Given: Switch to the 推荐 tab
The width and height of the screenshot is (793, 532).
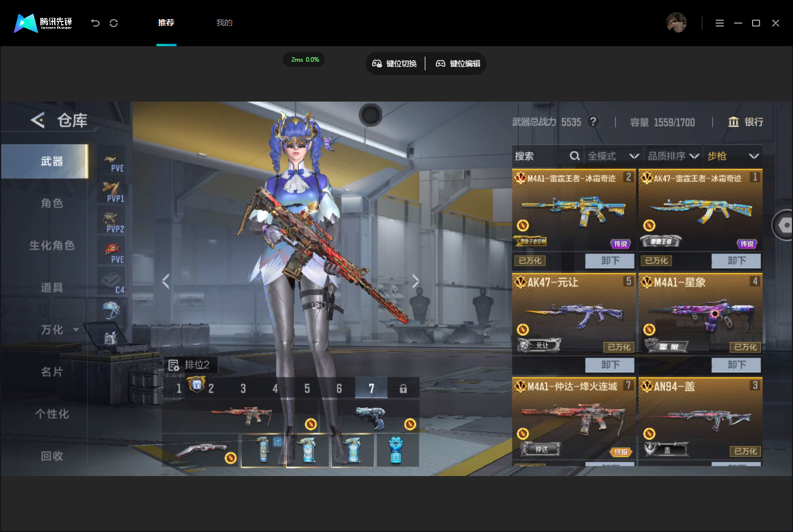Looking at the screenshot, I should (x=166, y=23).
